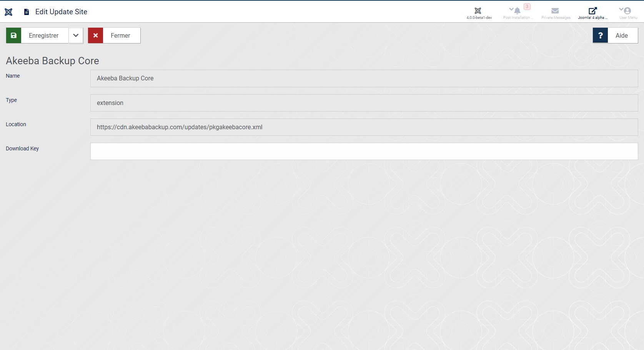Save with the Enregistrer button

click(37, 35)
